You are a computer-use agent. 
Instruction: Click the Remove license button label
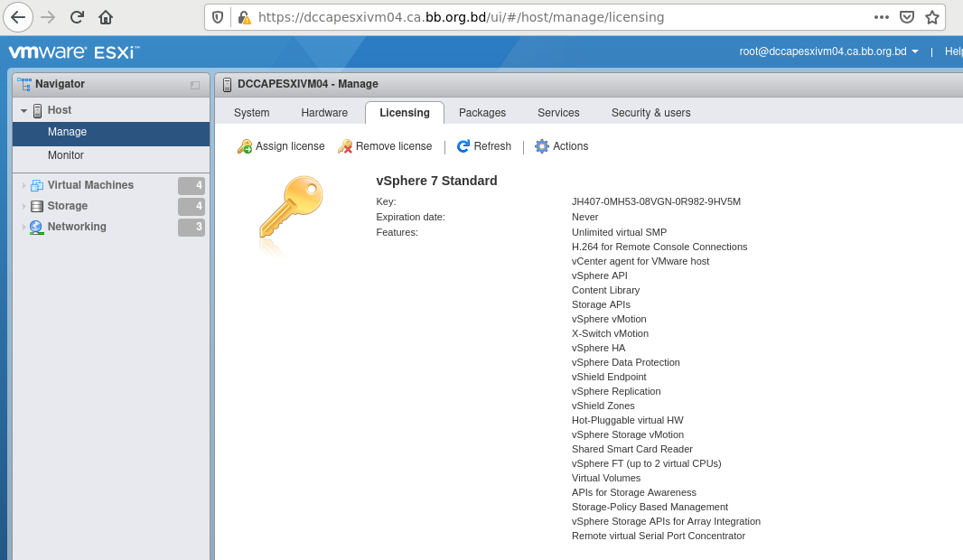click(394, 146)
